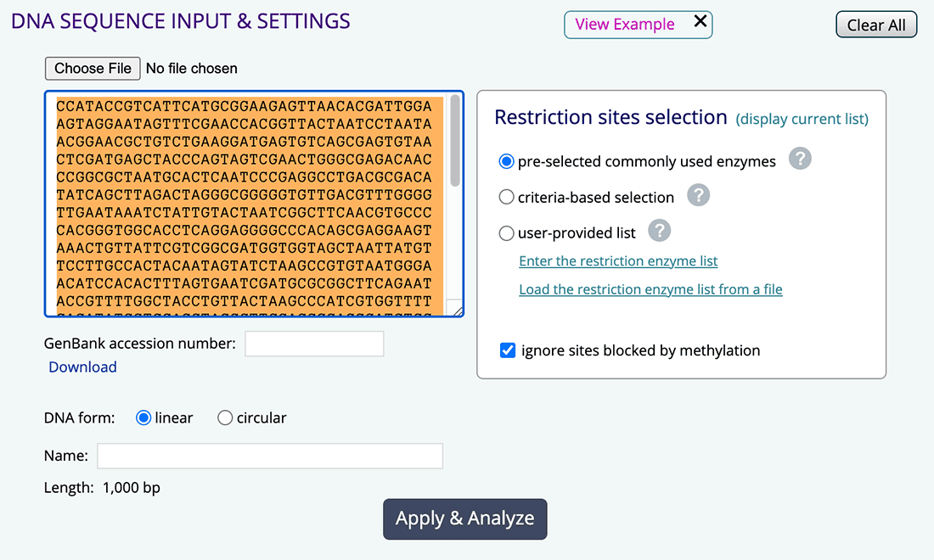Select criteria-based selection radio button
934x560 pixels.
[x=506, y=197]
